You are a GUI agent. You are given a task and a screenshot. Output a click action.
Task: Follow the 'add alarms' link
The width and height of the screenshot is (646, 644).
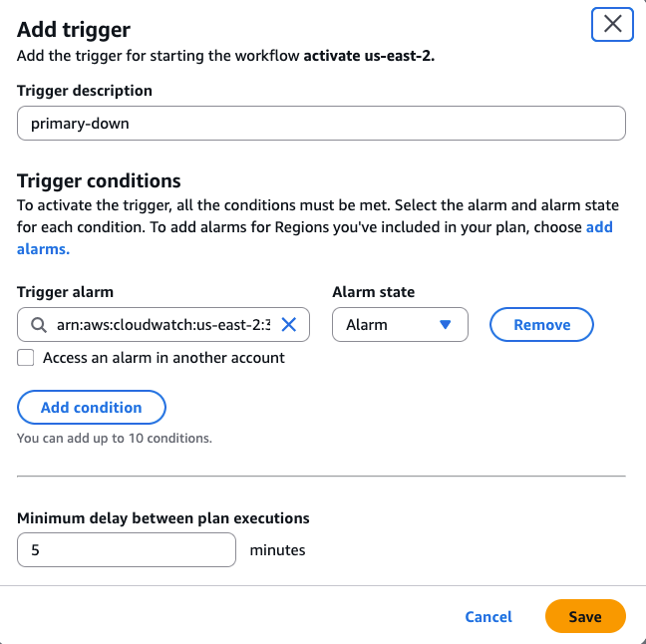[x=598, y=227]
